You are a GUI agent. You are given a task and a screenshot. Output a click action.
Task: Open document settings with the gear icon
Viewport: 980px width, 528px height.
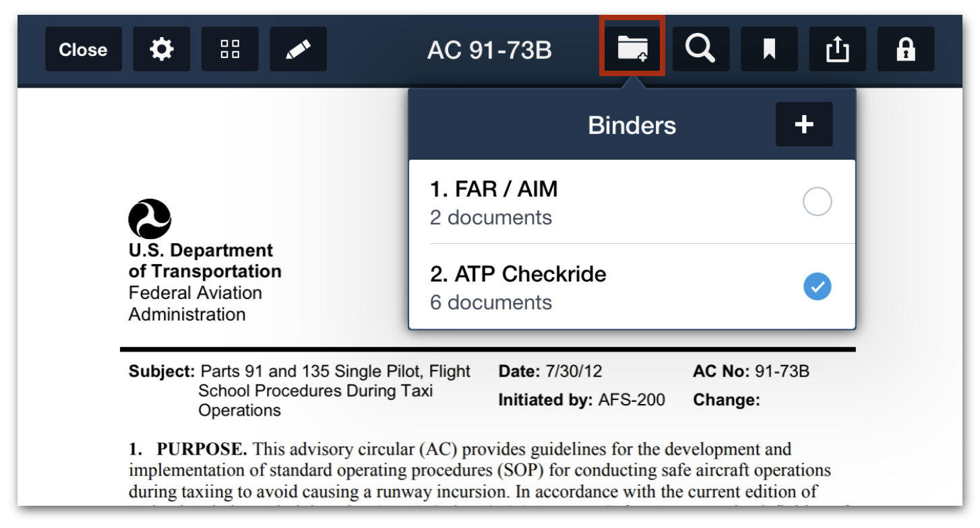click(162, 49)
